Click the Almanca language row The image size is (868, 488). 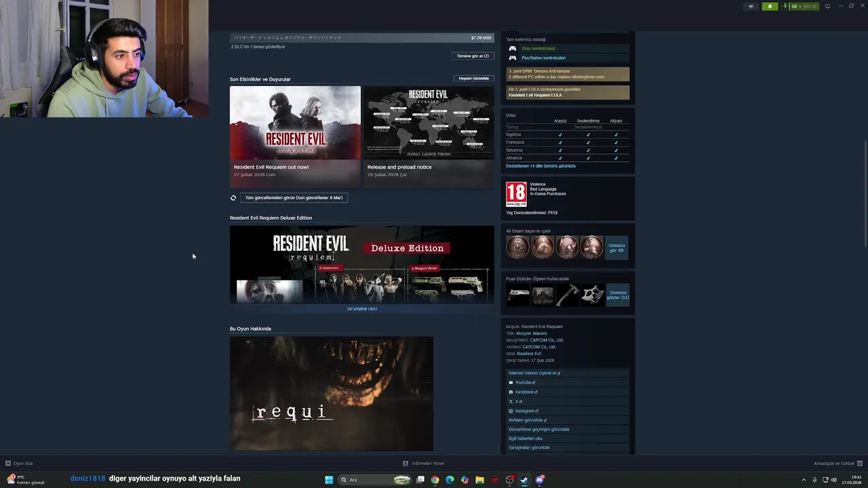568,158
